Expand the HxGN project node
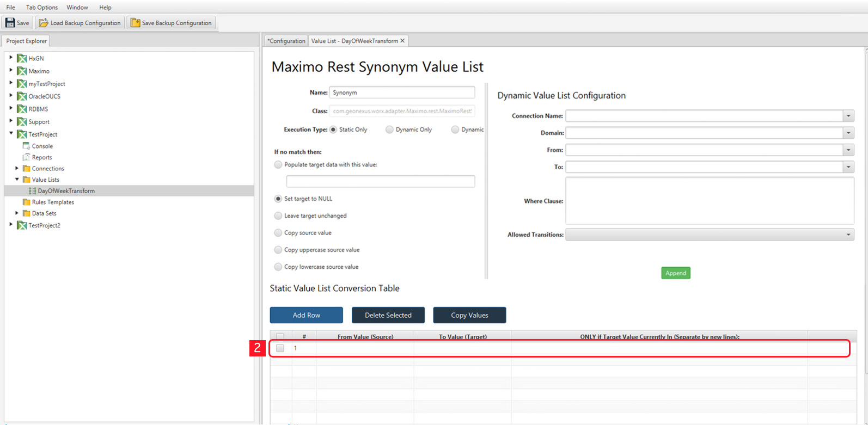The width and height of the screenshot is (868, 425). coord(11,58)
